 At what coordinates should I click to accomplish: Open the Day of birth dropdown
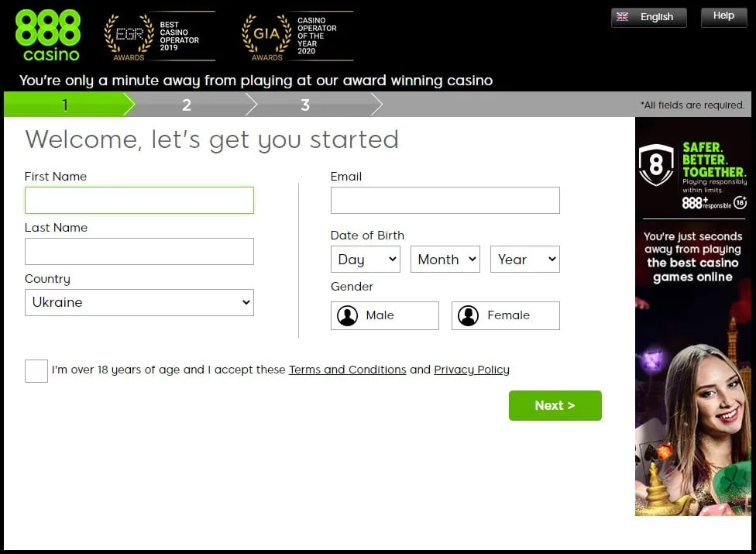[x=366, y=260]
